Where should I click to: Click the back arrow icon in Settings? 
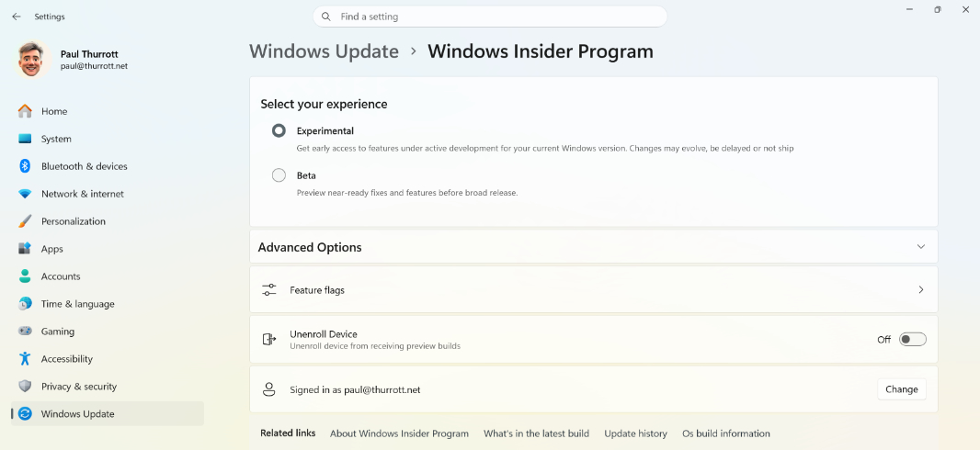pyautogui.click(x=16, y=17)
